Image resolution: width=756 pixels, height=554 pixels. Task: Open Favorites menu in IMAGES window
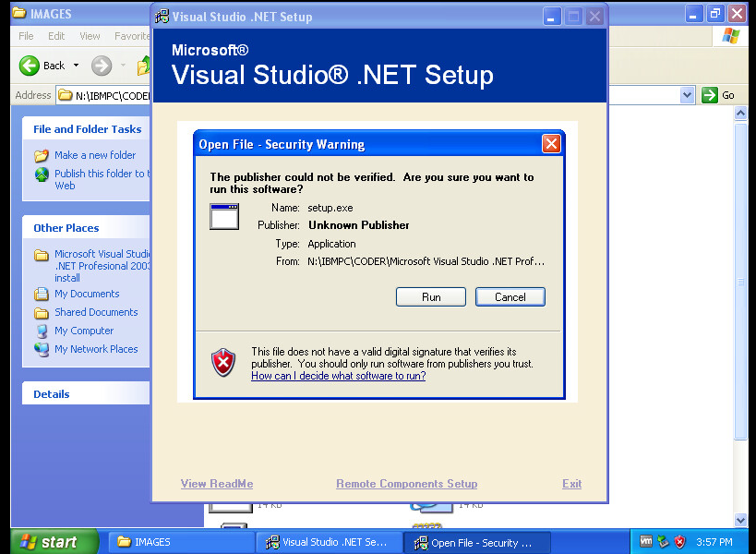132,36
